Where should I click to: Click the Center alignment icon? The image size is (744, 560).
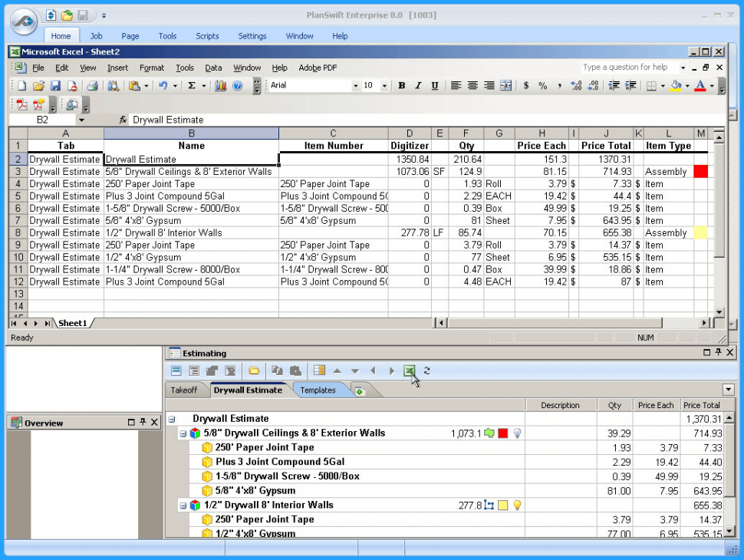[472, 85]
